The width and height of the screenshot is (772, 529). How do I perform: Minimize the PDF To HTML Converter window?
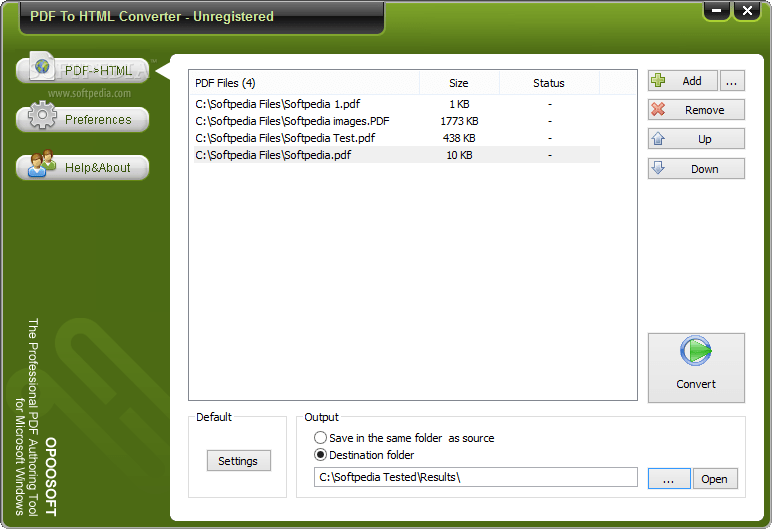[x=717, y=10]
